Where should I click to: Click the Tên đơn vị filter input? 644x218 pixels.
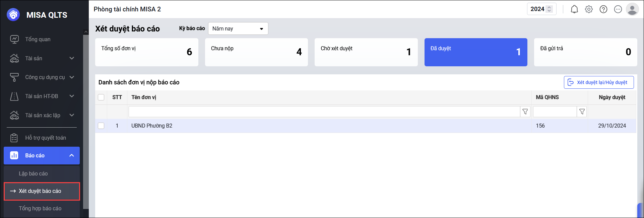point(324,112)
